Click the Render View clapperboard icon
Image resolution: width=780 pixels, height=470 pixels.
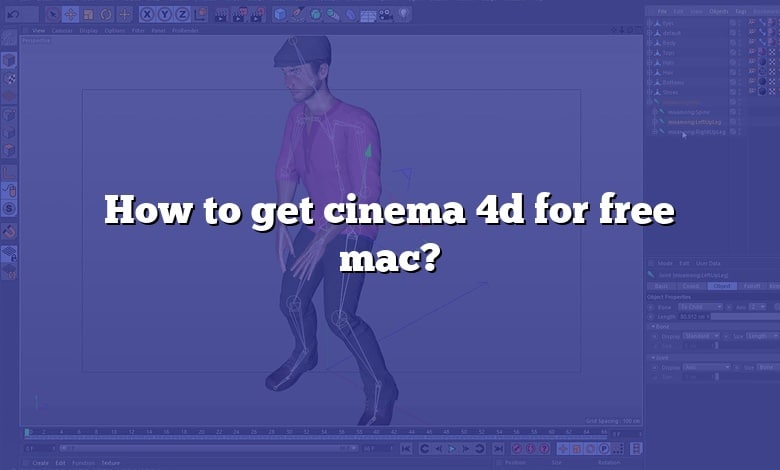(x=221, y=15)
